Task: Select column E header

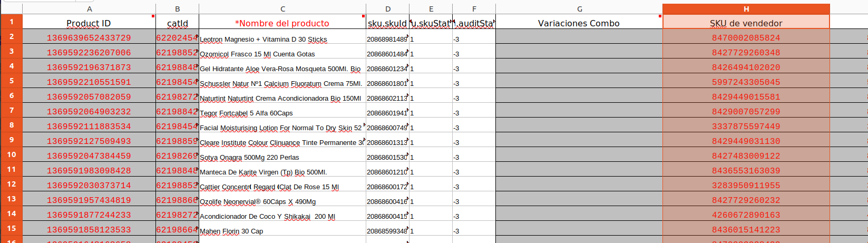Action: (431, 9)
